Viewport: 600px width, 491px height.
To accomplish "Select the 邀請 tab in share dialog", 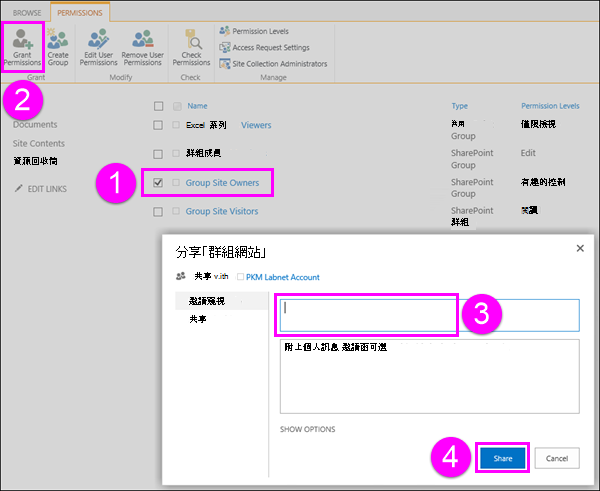I will click(x=222, y=301).
